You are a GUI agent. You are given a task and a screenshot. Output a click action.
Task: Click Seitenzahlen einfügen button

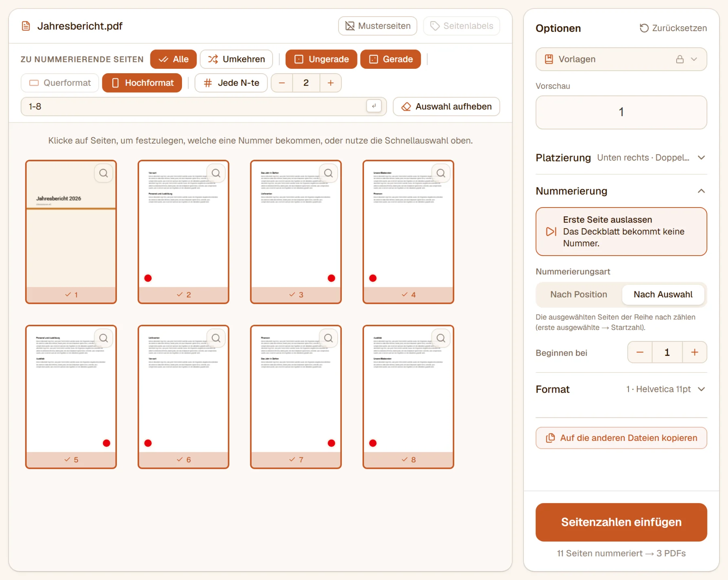tap(621, 522)
